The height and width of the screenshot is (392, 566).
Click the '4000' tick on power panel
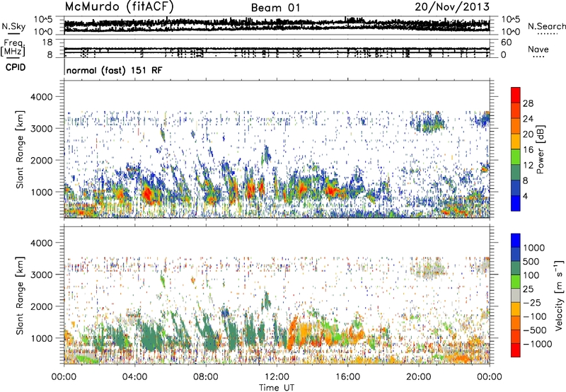[41, 97]
